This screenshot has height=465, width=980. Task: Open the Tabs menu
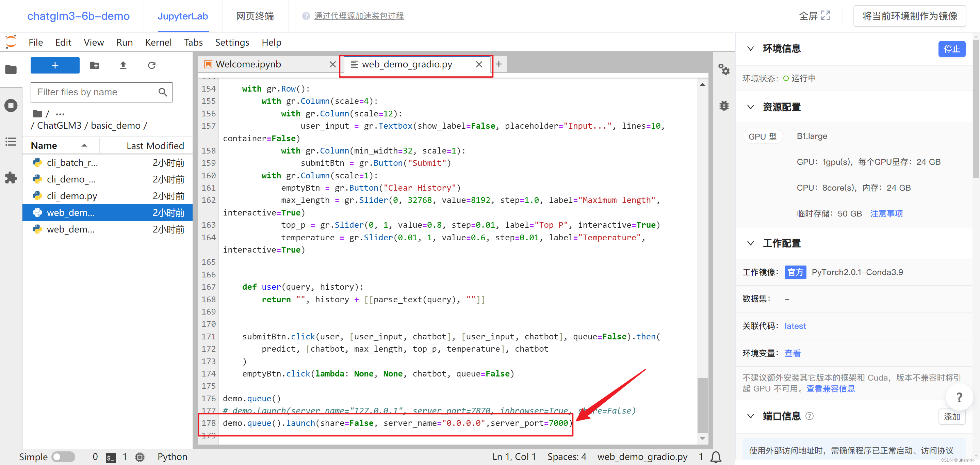193,42
